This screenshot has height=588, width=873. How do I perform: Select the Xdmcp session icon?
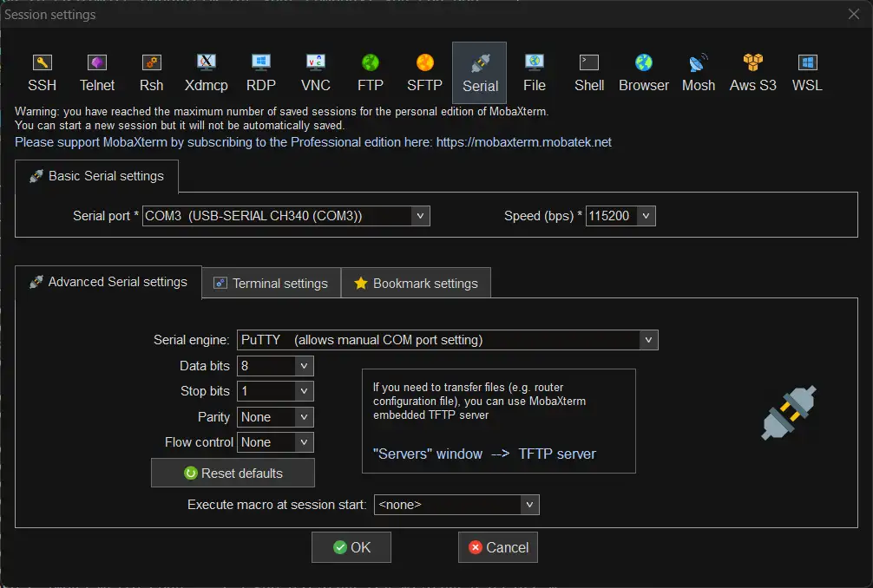tap(207, 72)
